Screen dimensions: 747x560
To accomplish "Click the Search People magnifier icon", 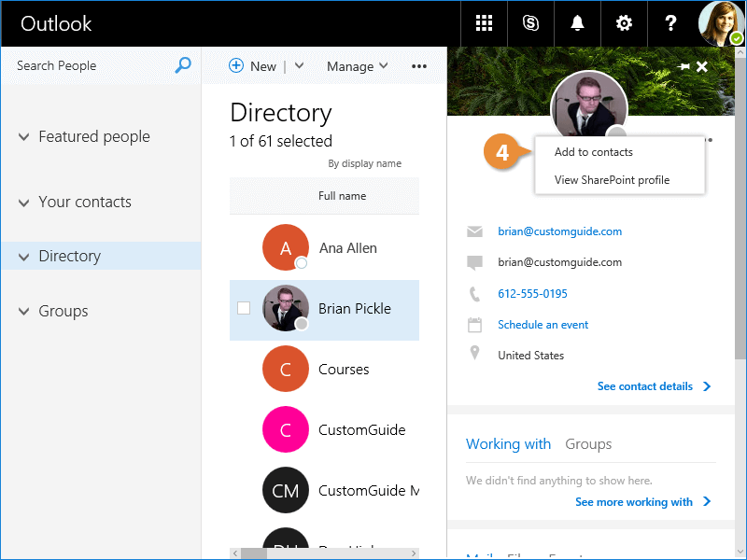I will click(x=183, y=65).
